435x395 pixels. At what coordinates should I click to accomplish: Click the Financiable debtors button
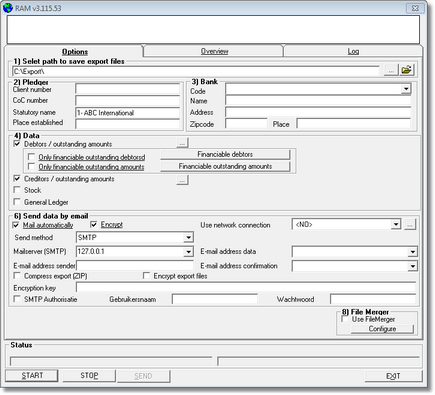pyautogui.click(x=225, y=154)
